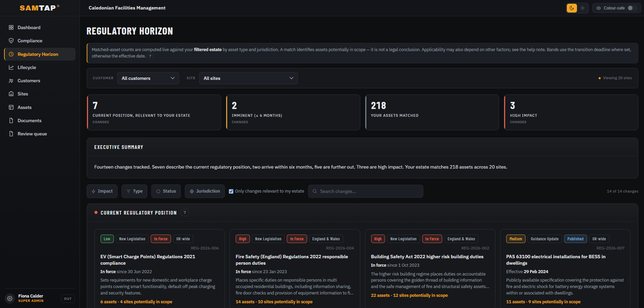Viewport: 644px width, 308px height.
Task: Click the Compliance shield icon
Action: point(11,41)
